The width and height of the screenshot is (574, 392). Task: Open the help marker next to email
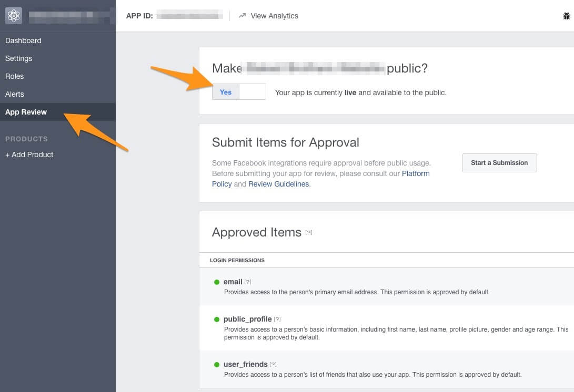248,282
